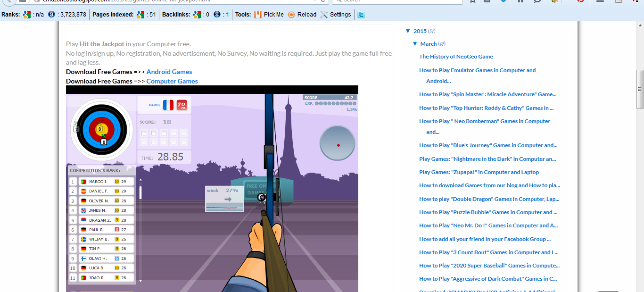
Task: Click German flag beside OLIVER N.
Action: coord(83,201)
